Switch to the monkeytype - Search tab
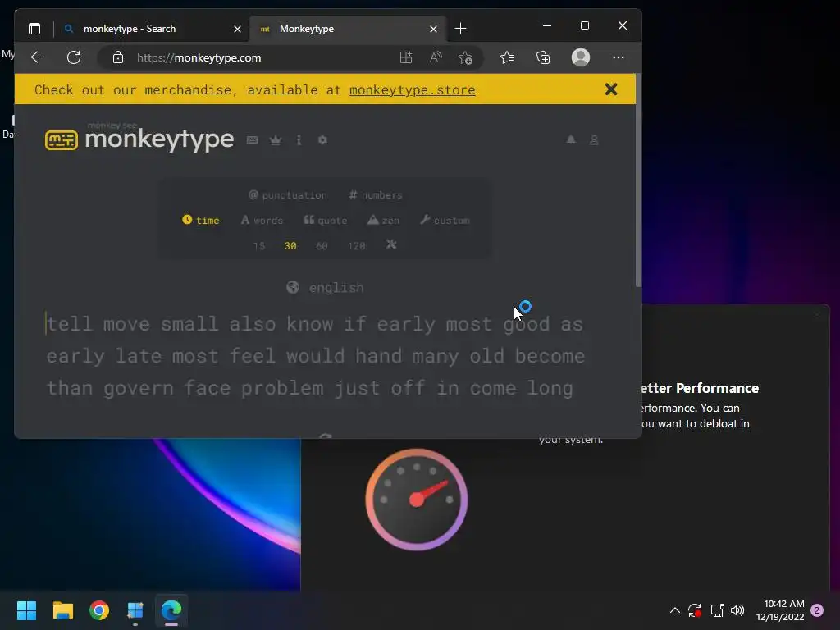This screenshot has height=630, width=840. click(x=153, y=29)
